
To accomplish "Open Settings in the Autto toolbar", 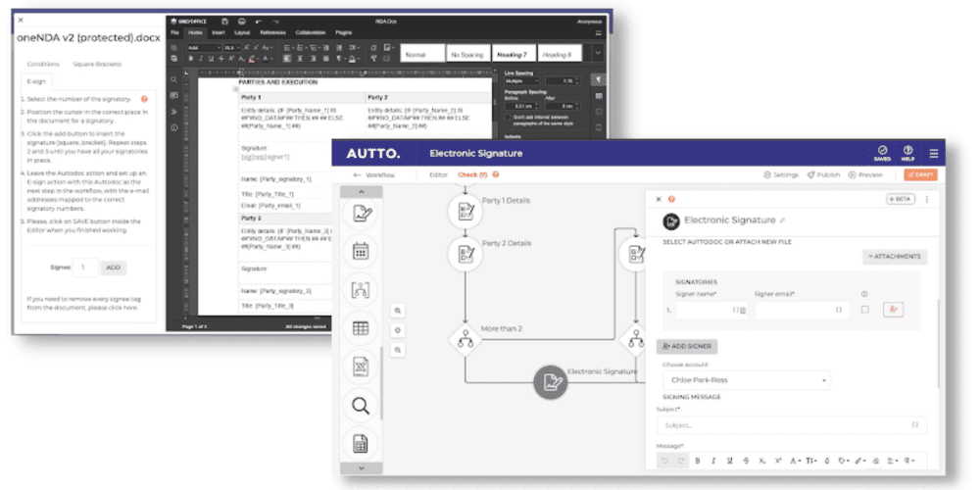I will pos(781,175).
